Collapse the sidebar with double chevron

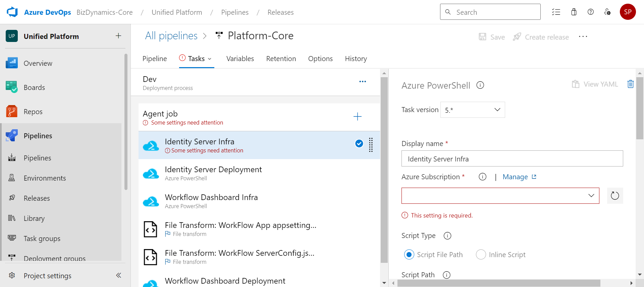pos(118,276)
